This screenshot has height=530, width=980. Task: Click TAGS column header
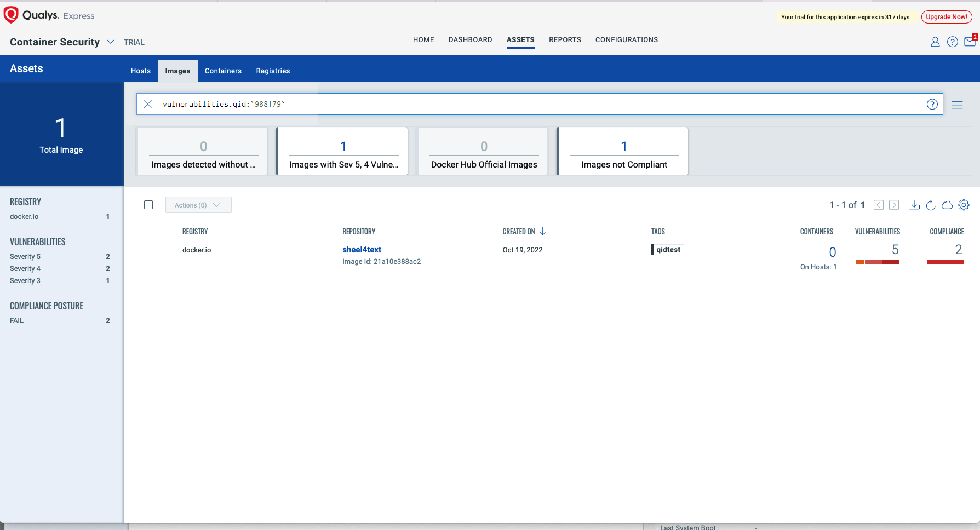point(658,232)
